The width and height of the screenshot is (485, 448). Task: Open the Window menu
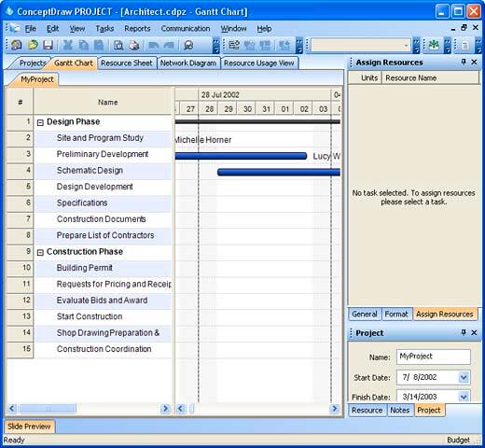pos(233,29)
